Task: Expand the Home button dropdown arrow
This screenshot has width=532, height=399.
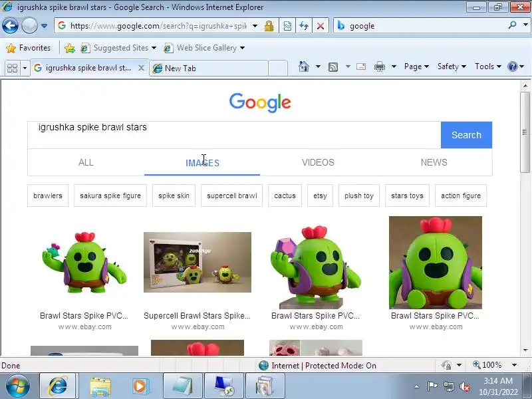Action: click(x=318, y=66)
